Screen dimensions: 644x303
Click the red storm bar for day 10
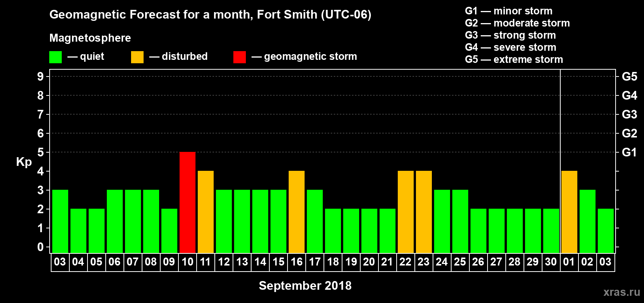[188, 203]
